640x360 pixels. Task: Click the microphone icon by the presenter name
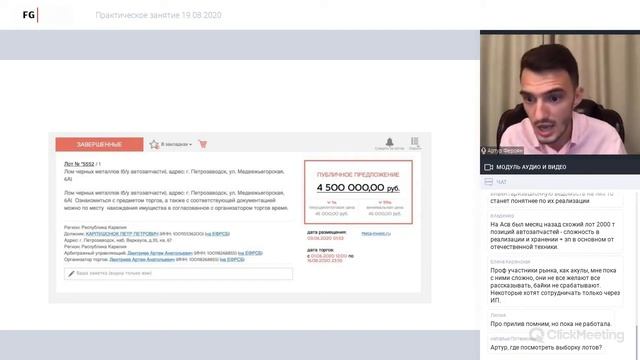click(x=484, y=151)
